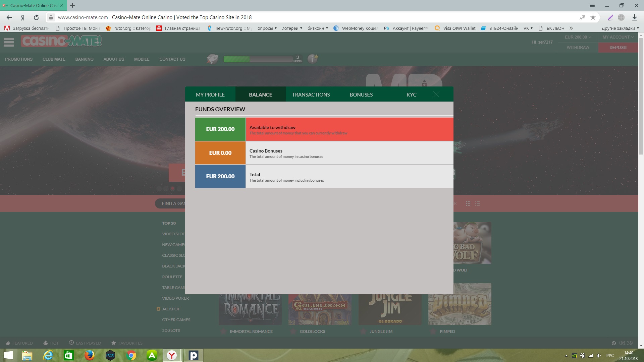Open the Другие закладки bookmarks dropdown
This screenshot has width=644, height=362.
click(620, 28)
